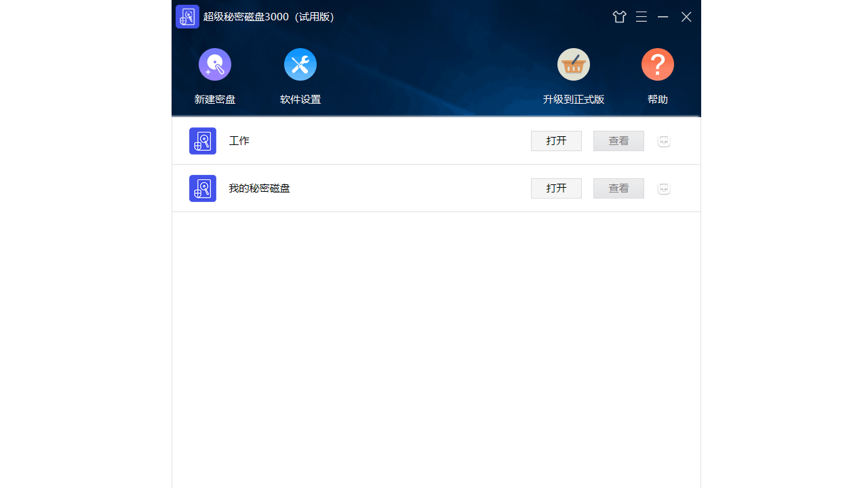Open the hamburger menu in title bar
The width and height of the screenshot is (868, 488).
(642, 17)
